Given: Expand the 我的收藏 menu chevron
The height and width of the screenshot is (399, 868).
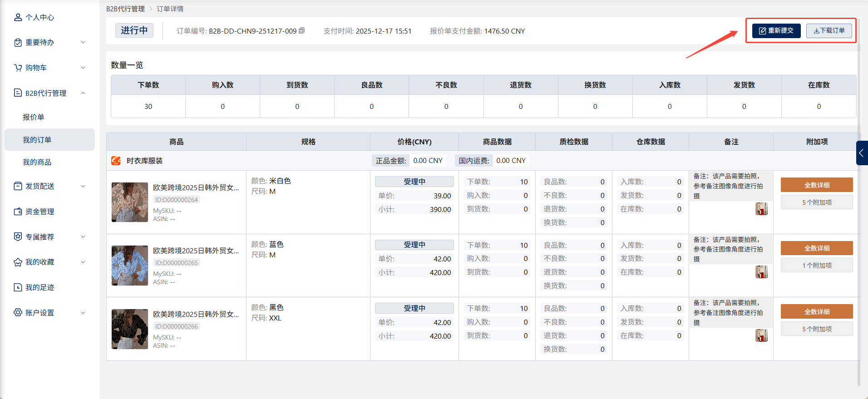Looking at the screenshot, I should click(83, 262).
